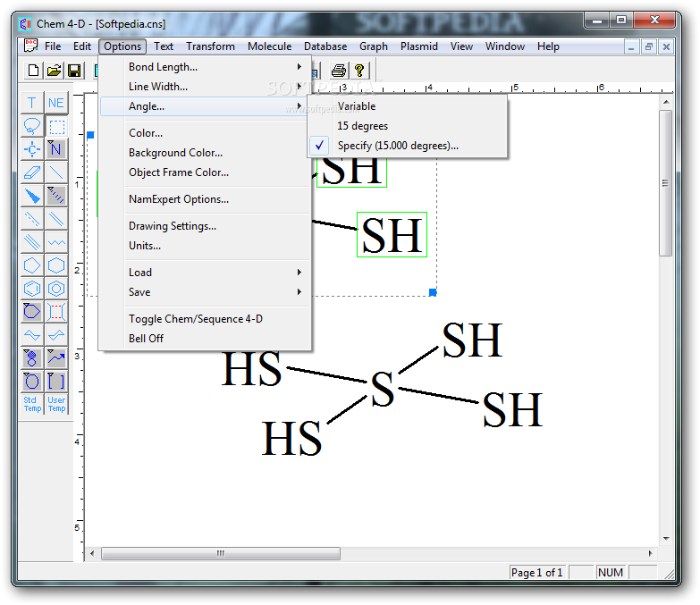Open Object Frame Color... setting
The height and width of the screenshot is (605, 700).
click(x=205, y=172)
